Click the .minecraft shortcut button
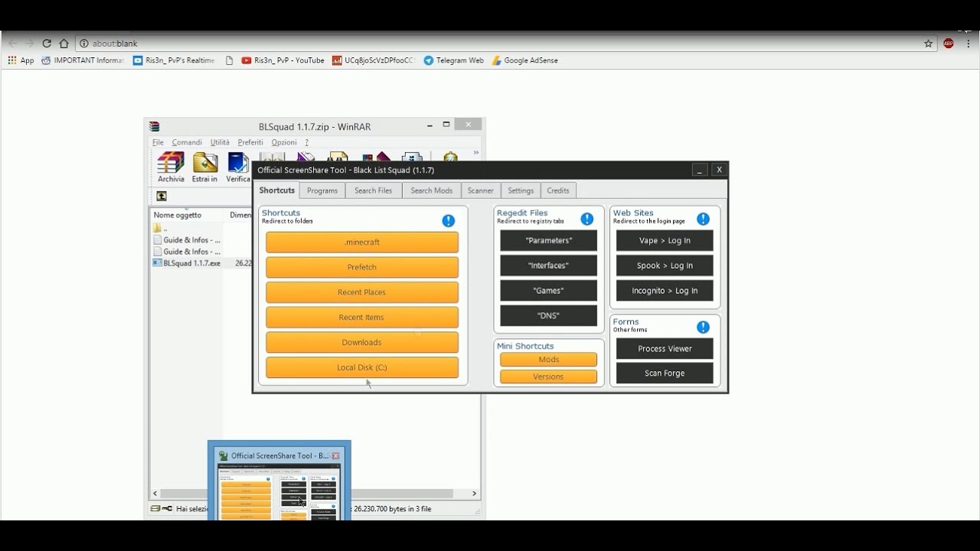This screenshot has height=551, width=980. click(x=362, y=242)
